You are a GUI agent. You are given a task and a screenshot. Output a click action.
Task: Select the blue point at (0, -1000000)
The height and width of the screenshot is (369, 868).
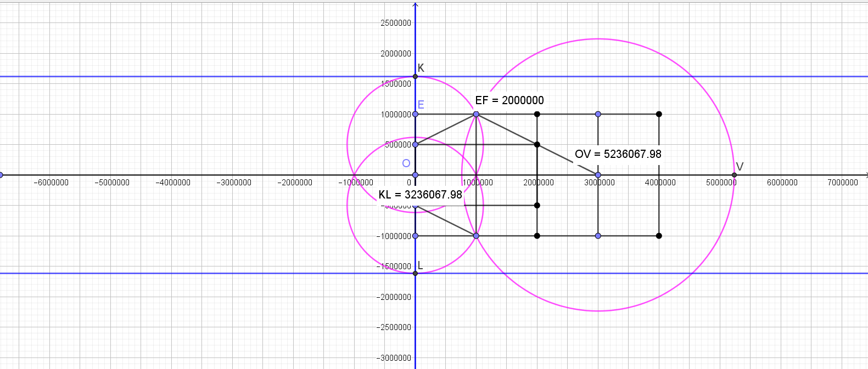[415, 236]
